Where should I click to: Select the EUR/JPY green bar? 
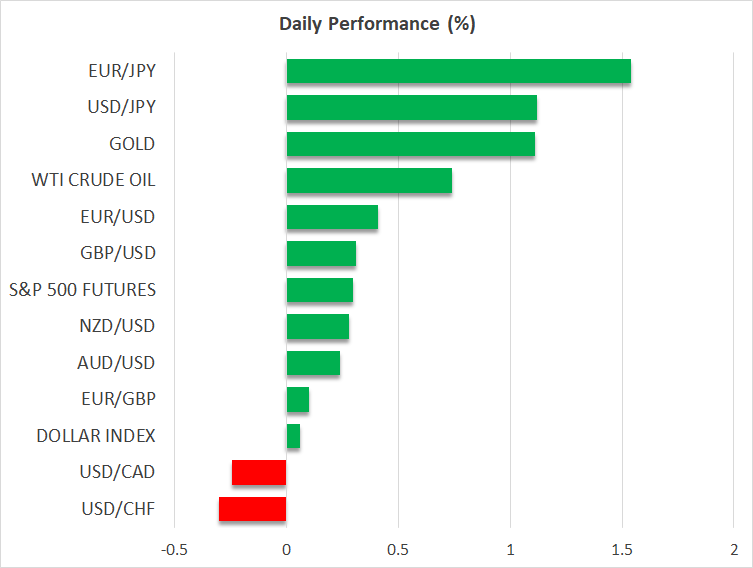pos(458,71)
